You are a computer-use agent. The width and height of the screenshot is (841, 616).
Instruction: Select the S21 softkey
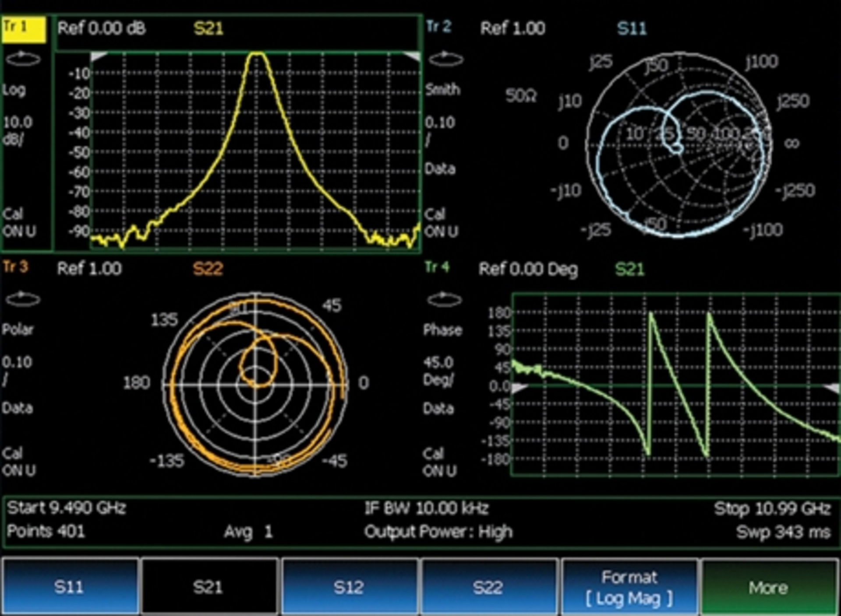pos(208,587)
